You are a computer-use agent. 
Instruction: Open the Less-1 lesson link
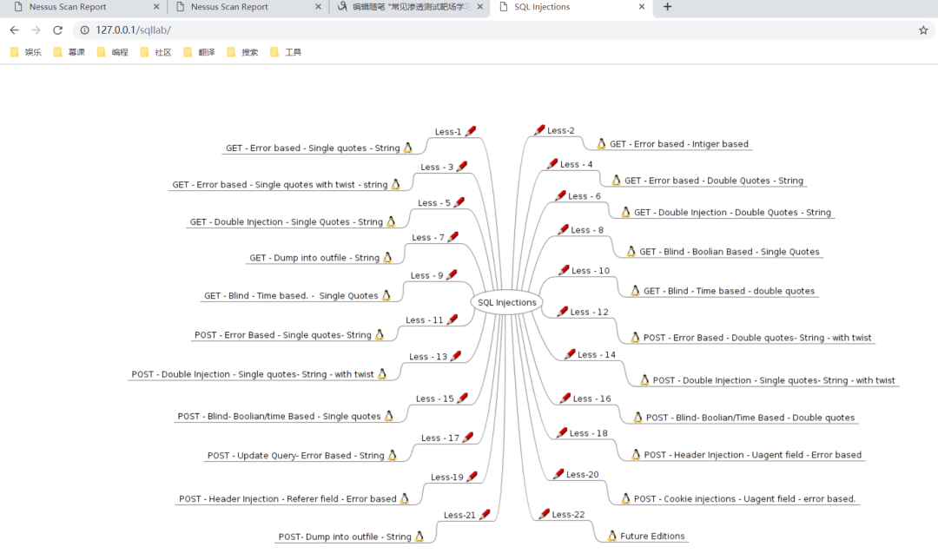pyautogui.click(x=448, y=132)
